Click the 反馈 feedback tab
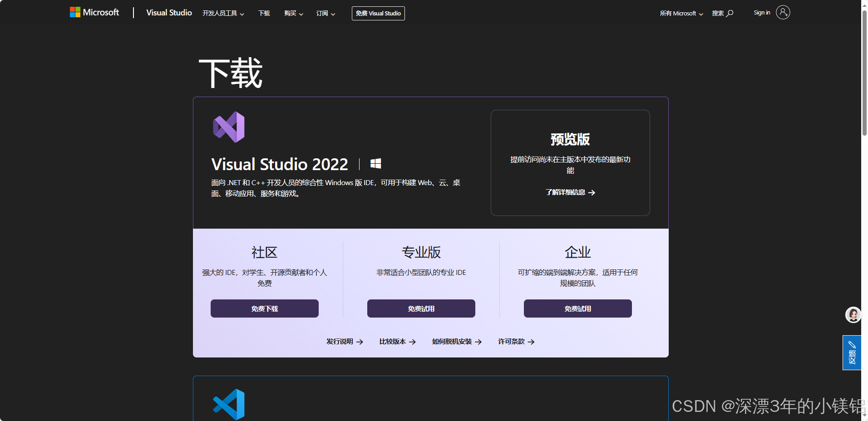The image size is (868, 421). click(852, 352)
